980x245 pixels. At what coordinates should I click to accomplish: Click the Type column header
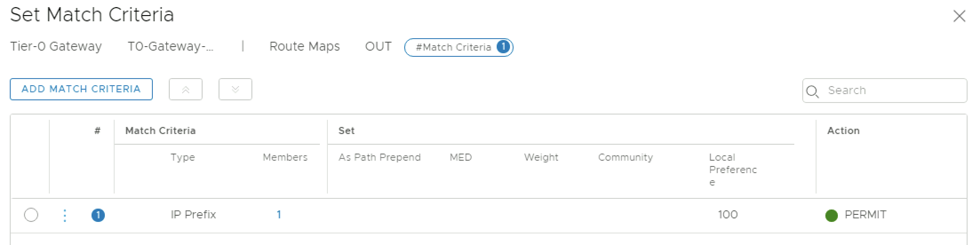click(183, 158)
